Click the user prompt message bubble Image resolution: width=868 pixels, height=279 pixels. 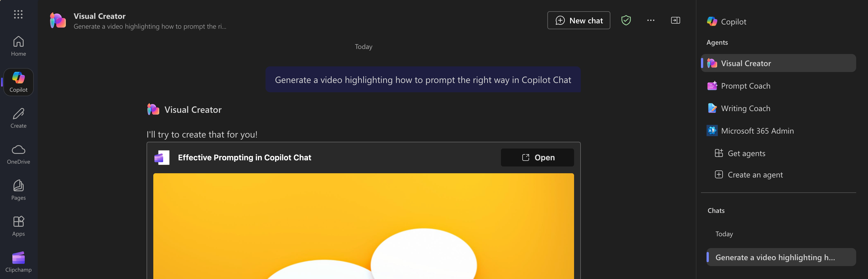coord(422,80)
